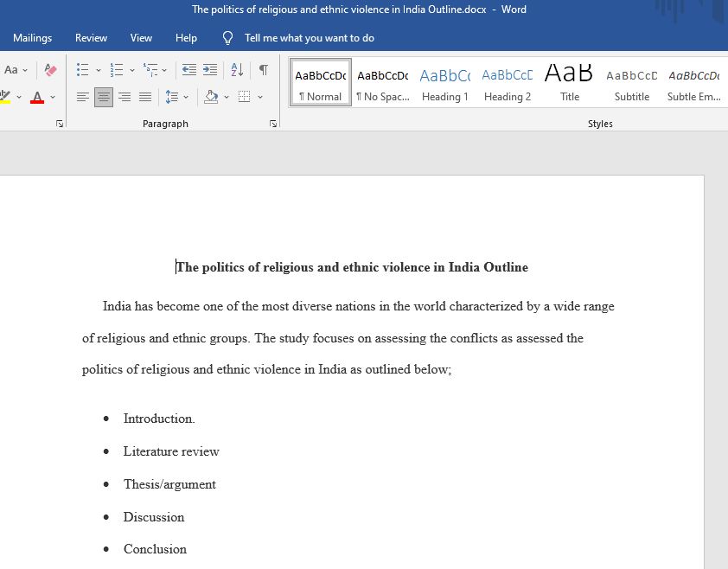Apply red font color
The height and width of the screenshot is (569, 728).
coord(37,98)
